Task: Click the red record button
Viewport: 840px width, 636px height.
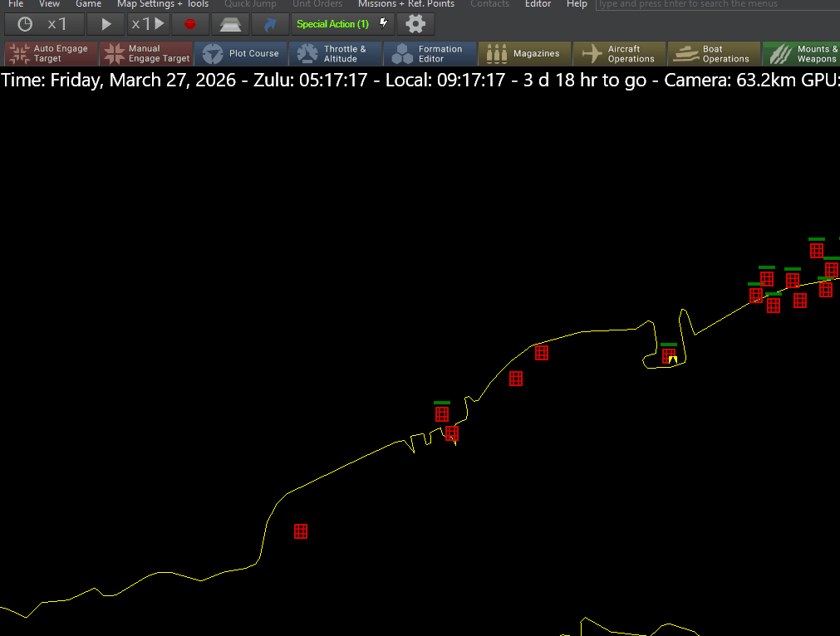Action: [x=189, y=24]
